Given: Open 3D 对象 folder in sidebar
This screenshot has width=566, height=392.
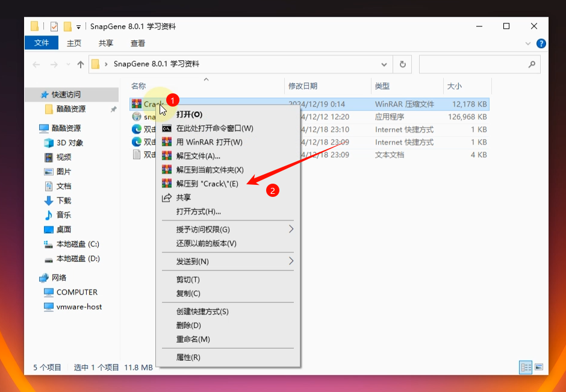Looking at the screenshot, I should pos(69,143).
